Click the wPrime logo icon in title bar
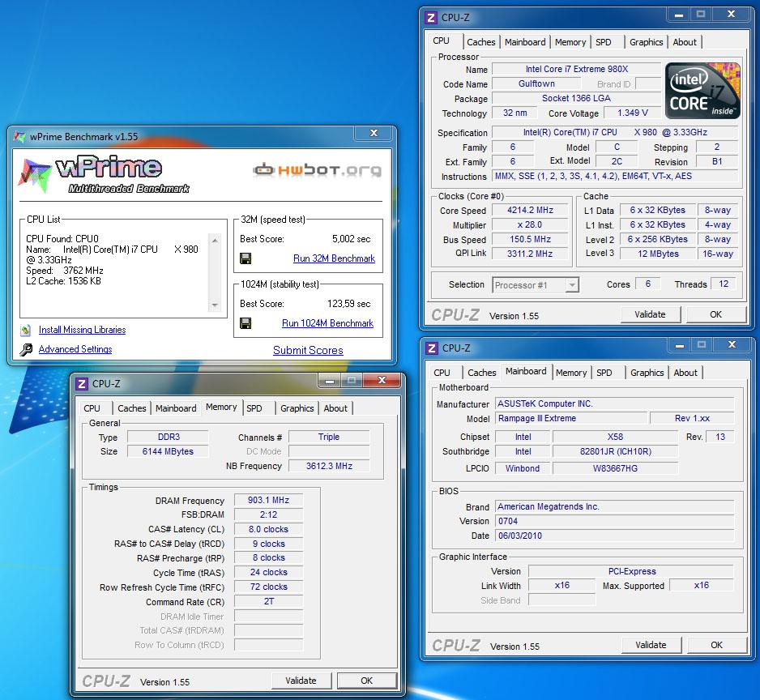This screenshot has width=760, height=700. tap(19, 137)
